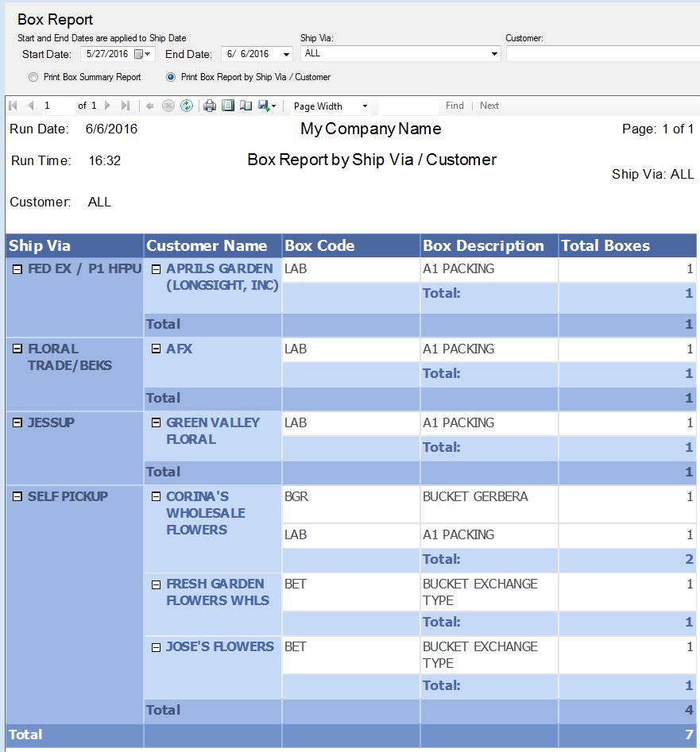Click the back to parent report arrow
700x752 pixels.
[149, 106]
